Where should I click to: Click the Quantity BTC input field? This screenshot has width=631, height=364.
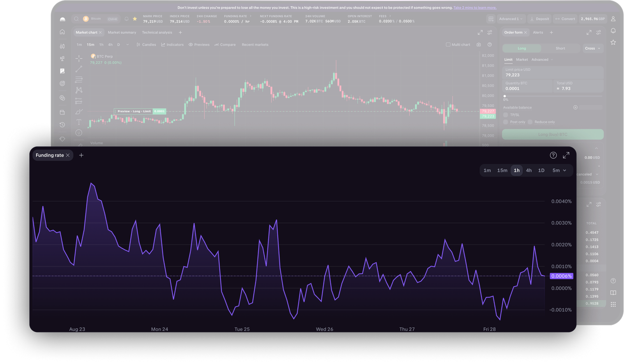[x=527, y=86]
